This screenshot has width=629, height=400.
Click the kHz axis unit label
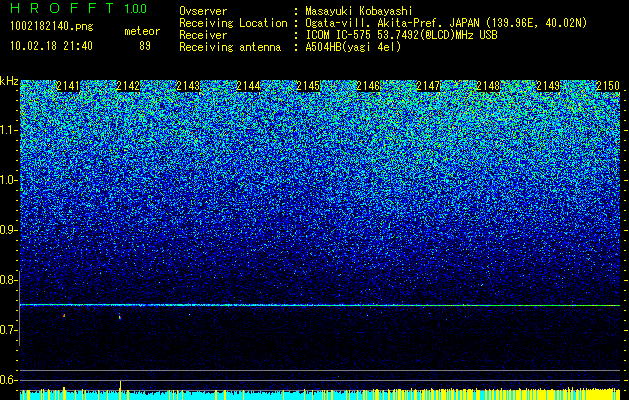(9, 81)
